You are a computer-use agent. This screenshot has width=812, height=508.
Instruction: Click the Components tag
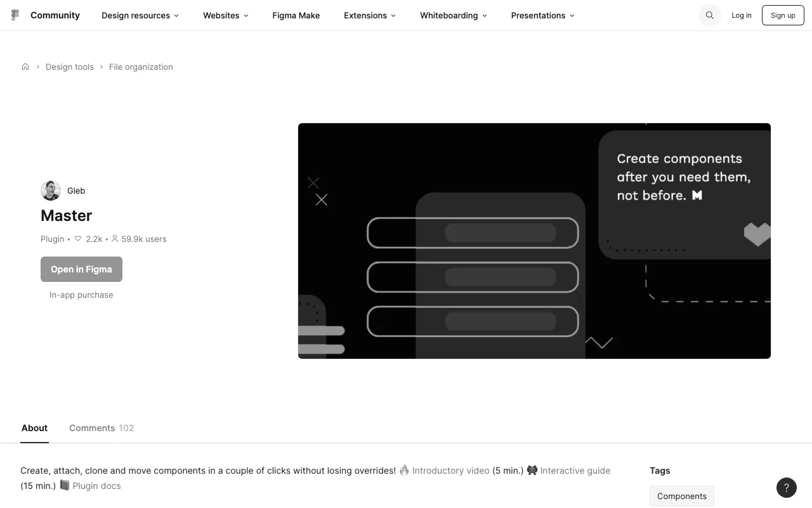coord(682,496)
